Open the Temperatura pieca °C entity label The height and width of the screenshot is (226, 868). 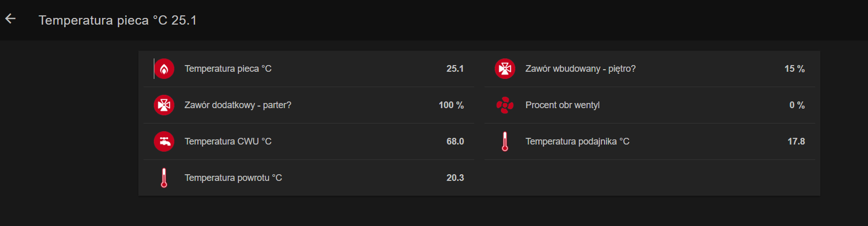pos(228,69)
